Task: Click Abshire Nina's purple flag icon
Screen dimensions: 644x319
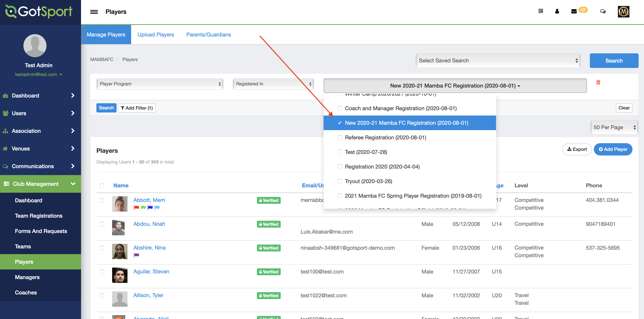Action: coord(136,255)
